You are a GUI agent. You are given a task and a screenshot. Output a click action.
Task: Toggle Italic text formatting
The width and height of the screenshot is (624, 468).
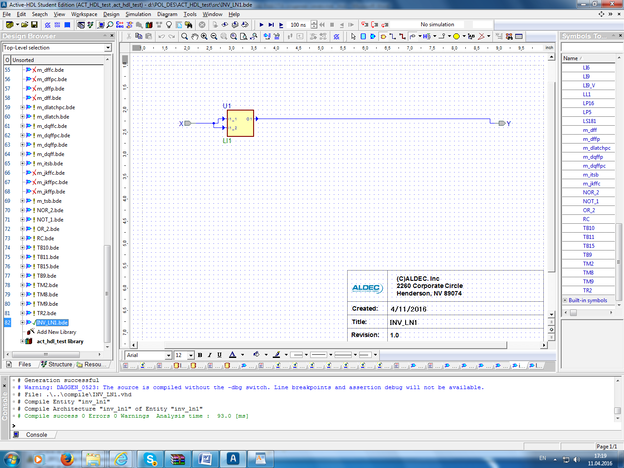pyautogui.click(x=211, y=355)
